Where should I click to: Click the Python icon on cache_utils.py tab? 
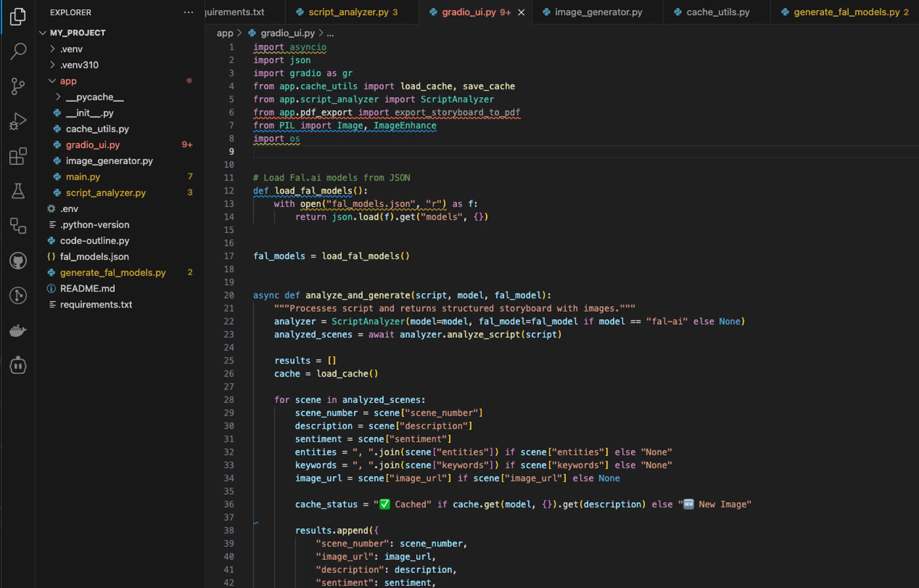(x=677, y=12)
